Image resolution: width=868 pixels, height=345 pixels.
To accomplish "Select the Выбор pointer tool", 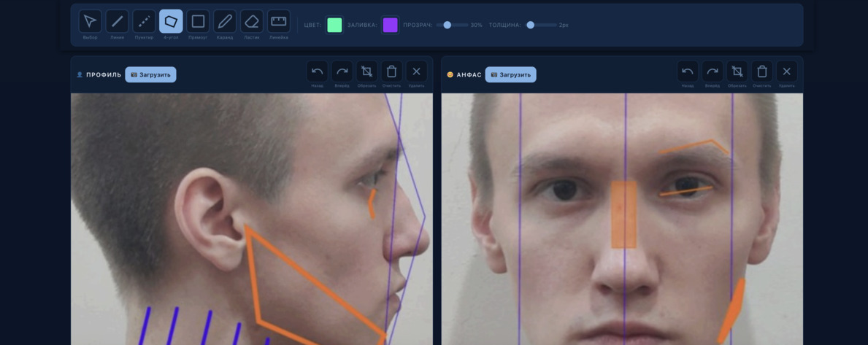I will point(90,21).
